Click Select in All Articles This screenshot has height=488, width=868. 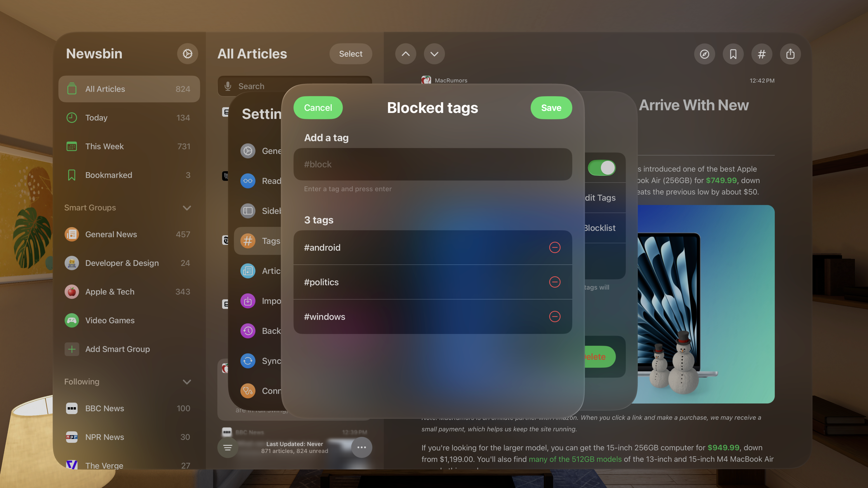[x=351, y=54]
